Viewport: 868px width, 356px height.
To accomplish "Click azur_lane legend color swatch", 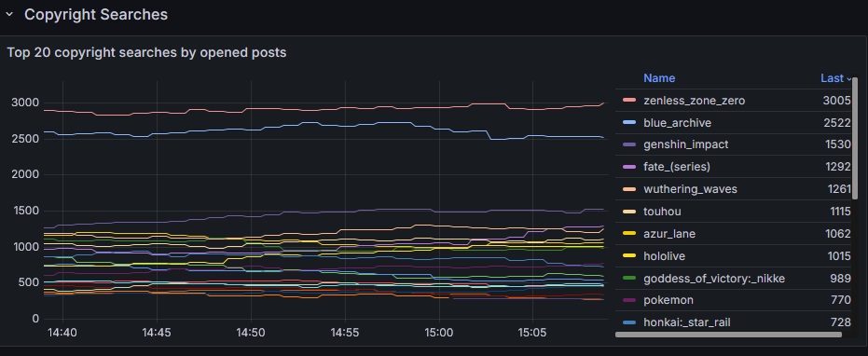I will (x=628, y=234).
